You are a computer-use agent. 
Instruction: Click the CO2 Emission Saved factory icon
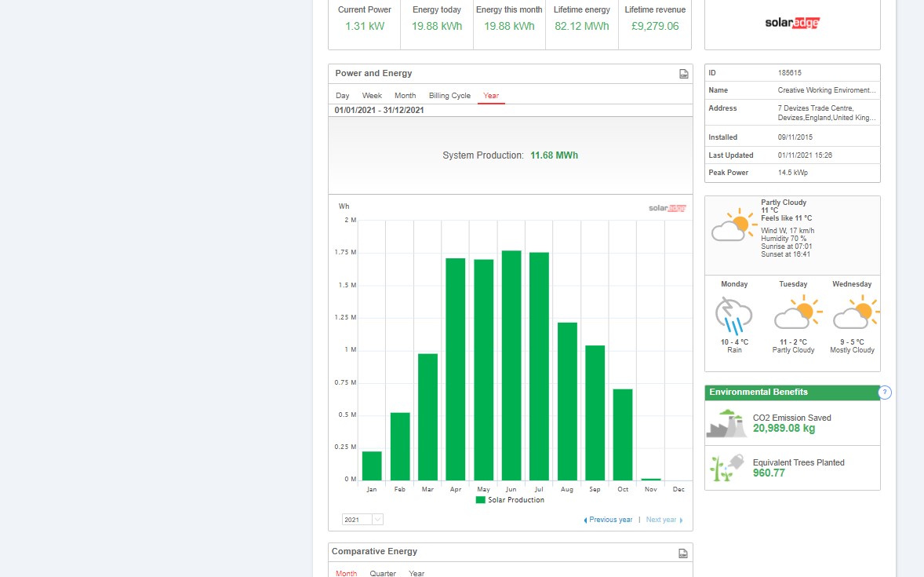726,423
